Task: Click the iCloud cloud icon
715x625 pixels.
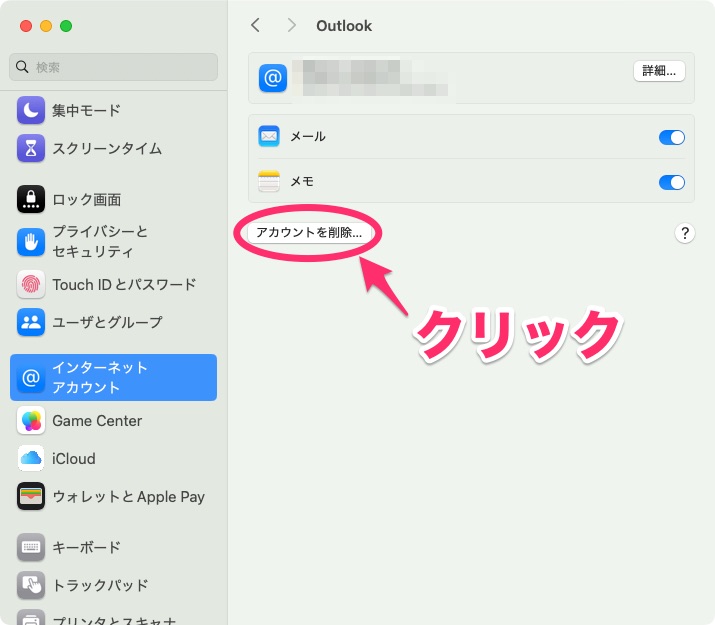Action: 31,458
